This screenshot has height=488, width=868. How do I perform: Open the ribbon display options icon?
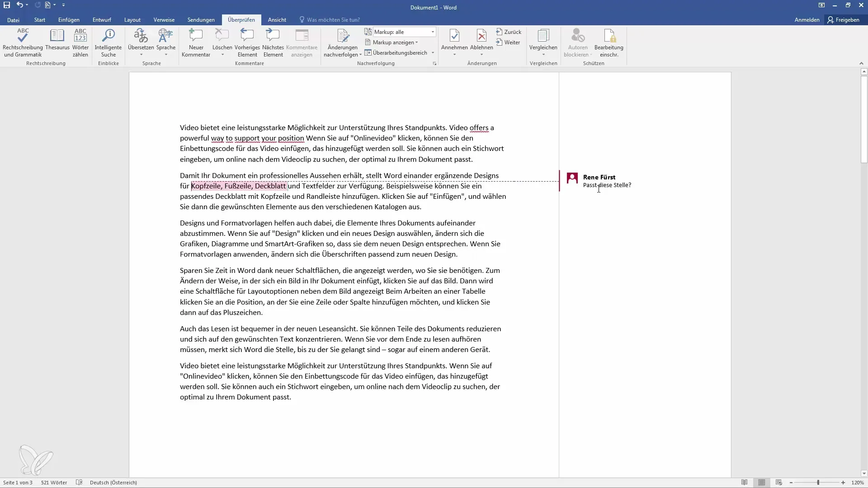(821, 5)
